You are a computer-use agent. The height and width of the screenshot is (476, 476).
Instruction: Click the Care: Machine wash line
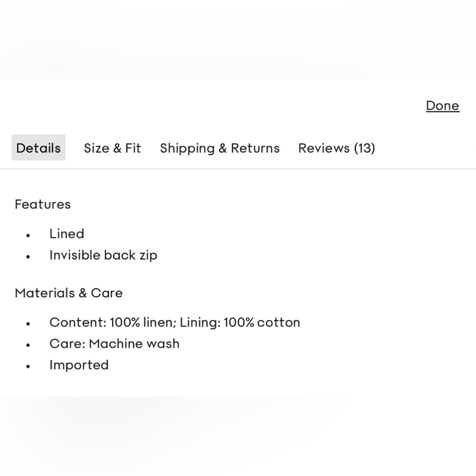click(x=114, y=344)
